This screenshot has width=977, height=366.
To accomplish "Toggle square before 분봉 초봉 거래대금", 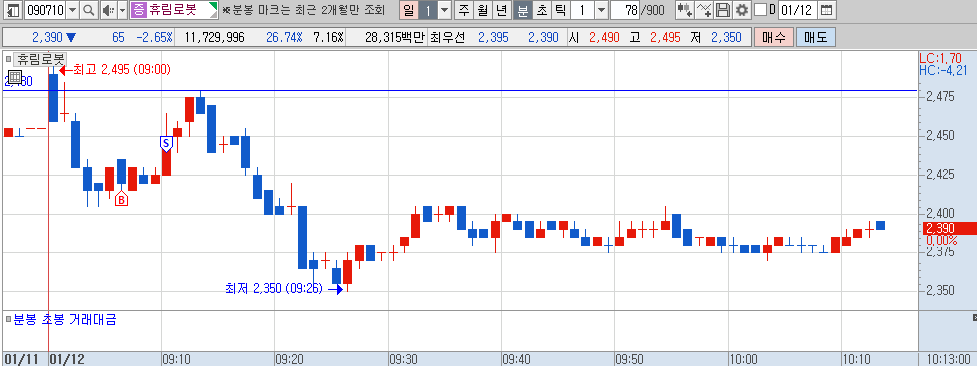I will [9, 320].
